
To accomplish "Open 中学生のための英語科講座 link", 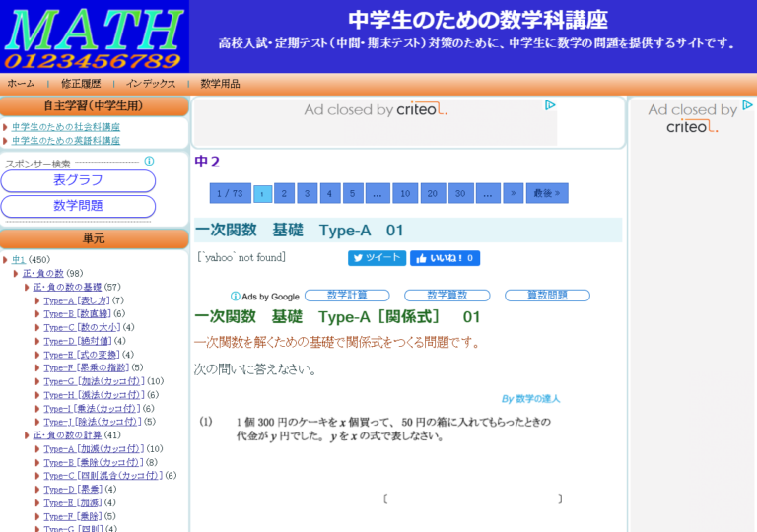I will pos(66,141).
